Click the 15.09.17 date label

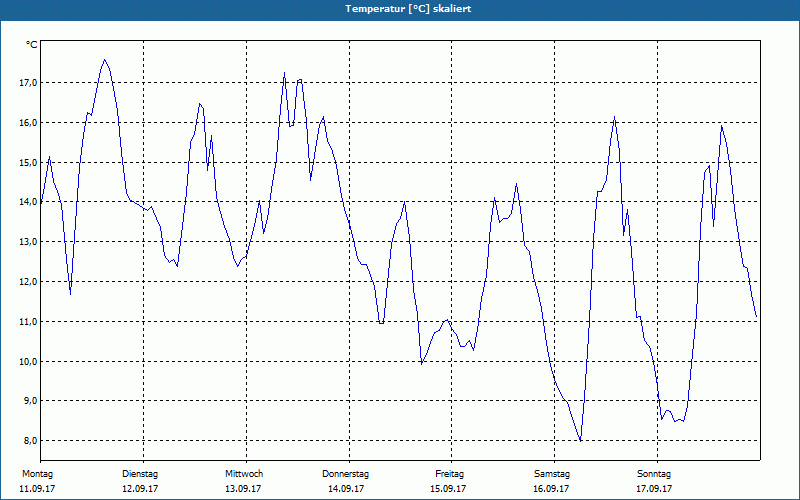(x=448, y=489)
